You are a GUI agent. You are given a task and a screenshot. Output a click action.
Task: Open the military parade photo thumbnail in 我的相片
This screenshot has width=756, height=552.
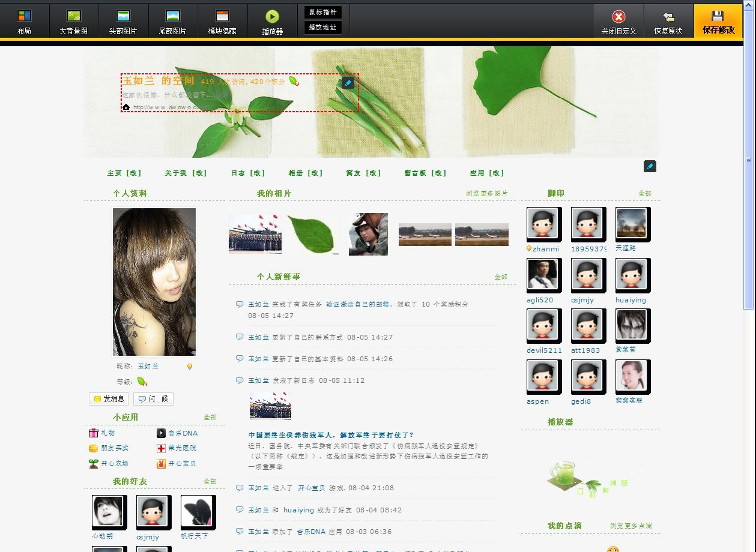[x=255, y=234]
